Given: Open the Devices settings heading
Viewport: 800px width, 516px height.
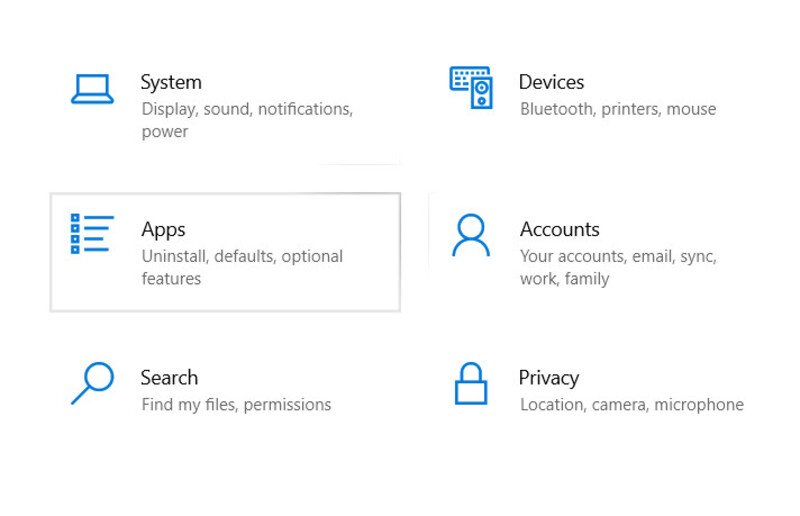Looking at the screenshot, I should [551, 82].
